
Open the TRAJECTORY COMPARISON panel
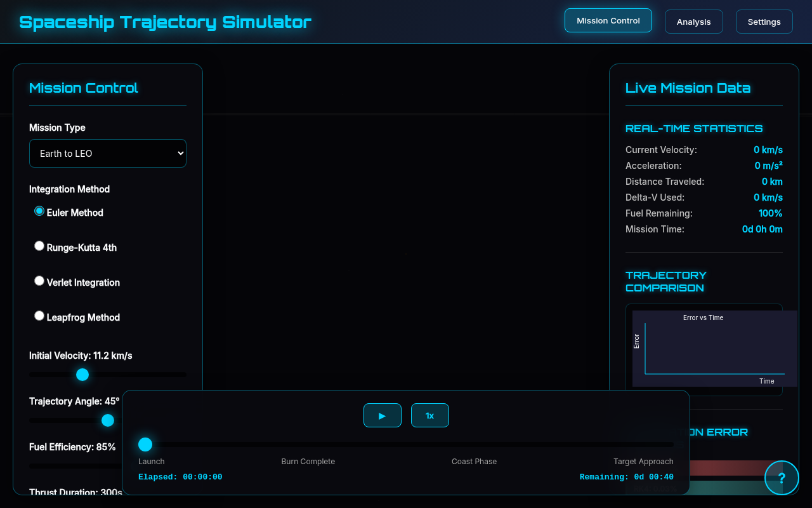click(x=665, y=281)
